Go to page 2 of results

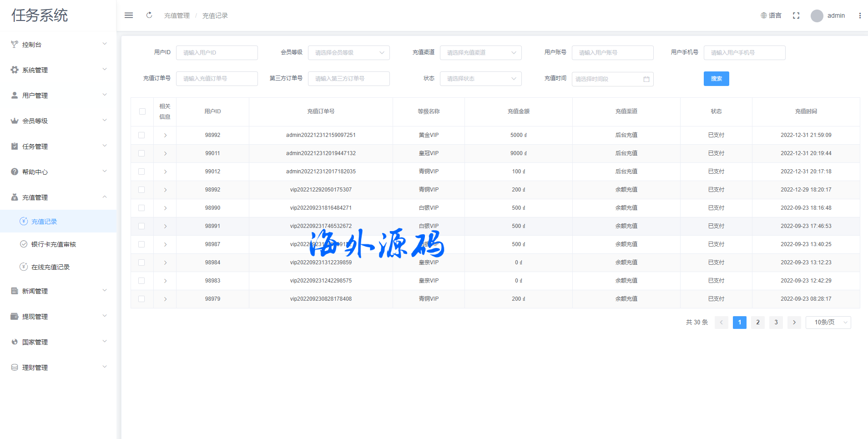(758, 323)
